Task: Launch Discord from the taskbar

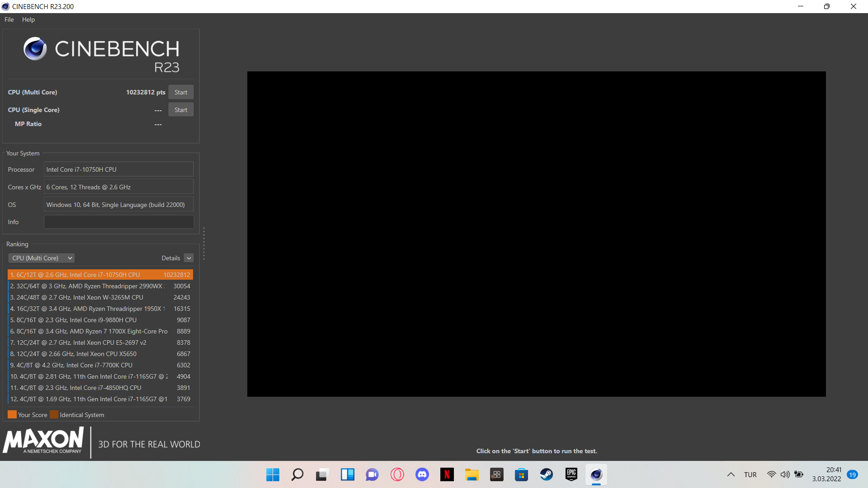Action: tap(422, 474)
